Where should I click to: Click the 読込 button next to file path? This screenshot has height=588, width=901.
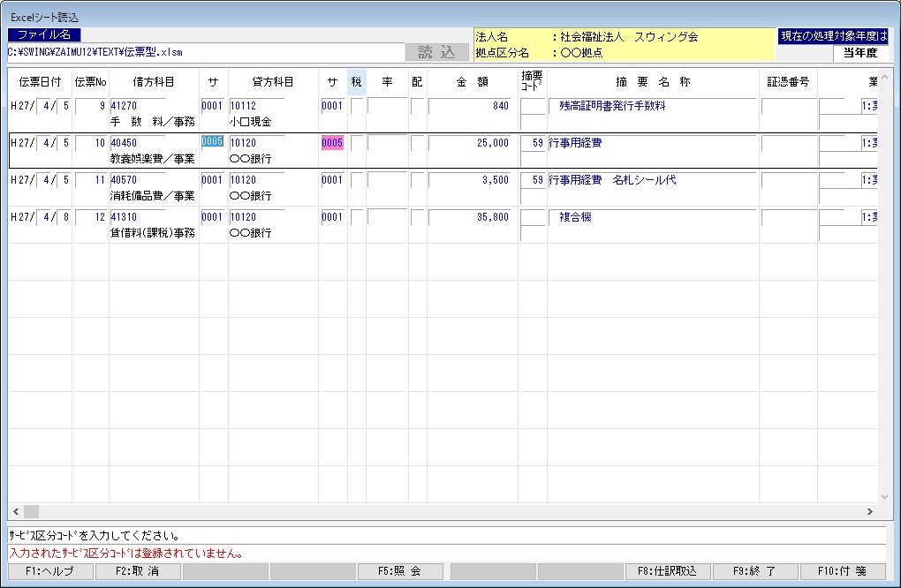pos(437,52)
